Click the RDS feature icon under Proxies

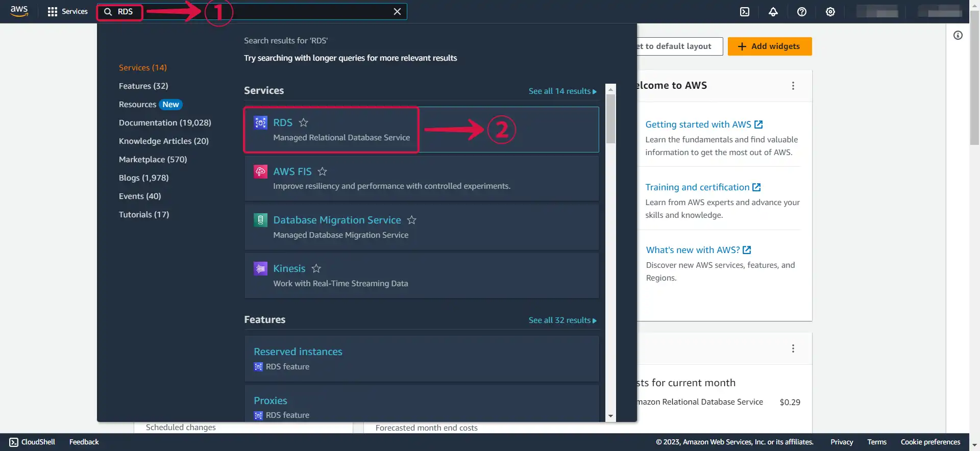pyautogui.click(x=258, y=415)
